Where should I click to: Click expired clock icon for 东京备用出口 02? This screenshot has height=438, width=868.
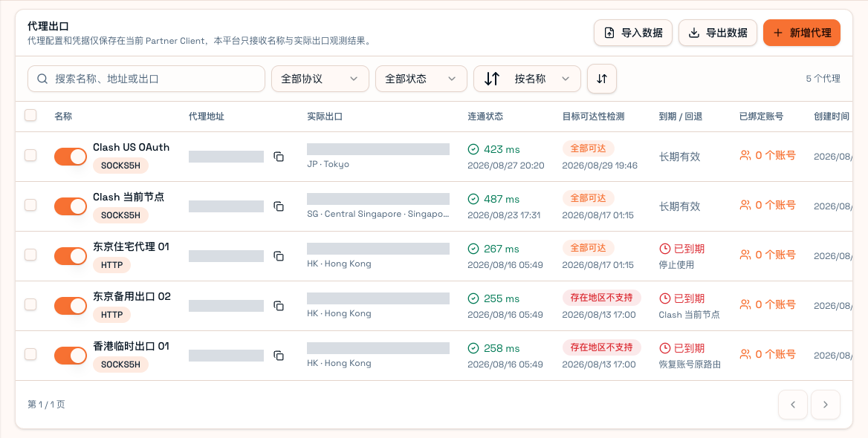pos(665,298)
